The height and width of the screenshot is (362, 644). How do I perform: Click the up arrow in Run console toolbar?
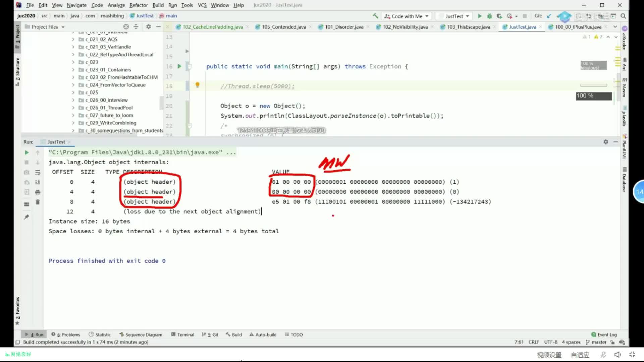pyautogui.click(x=38, y=153)
